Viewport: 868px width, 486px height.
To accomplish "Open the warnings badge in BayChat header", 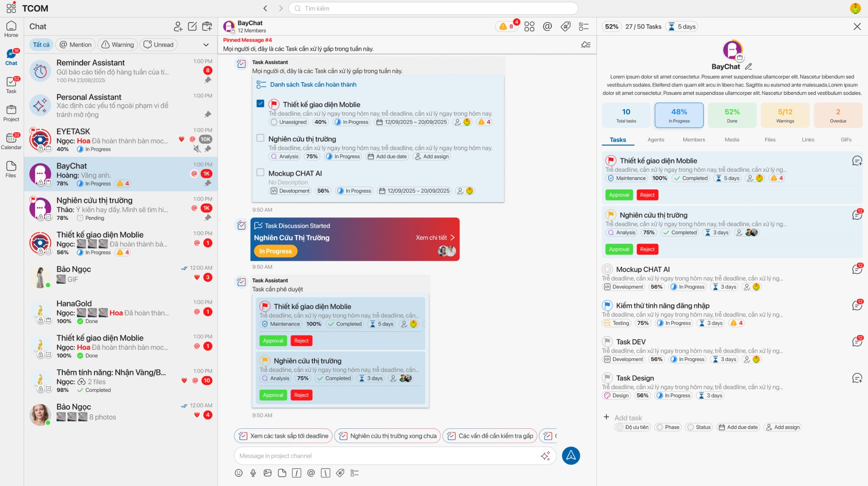I will pos(507,26).
